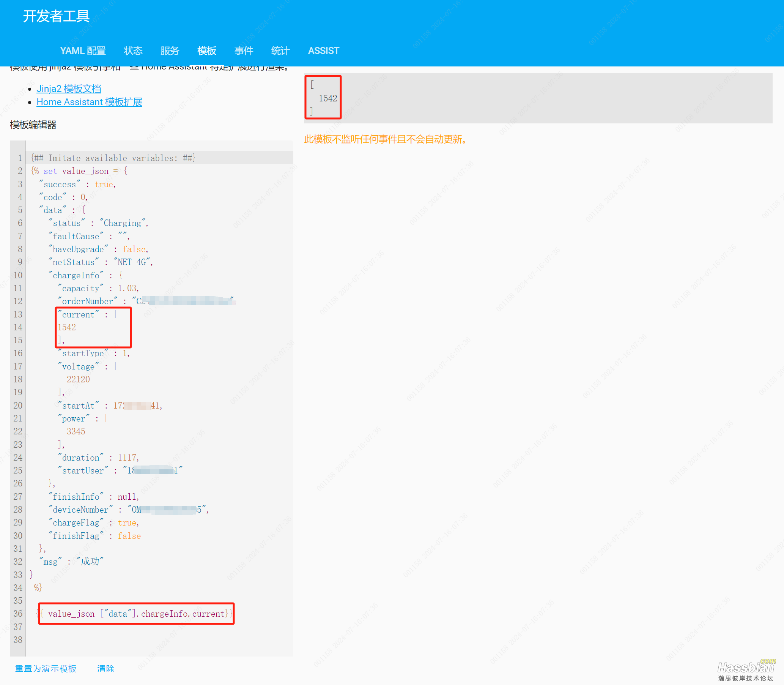This screenshot has width=784, height=685.
Task: Click the "power" : [ line
Action: [x=83, y=418]
